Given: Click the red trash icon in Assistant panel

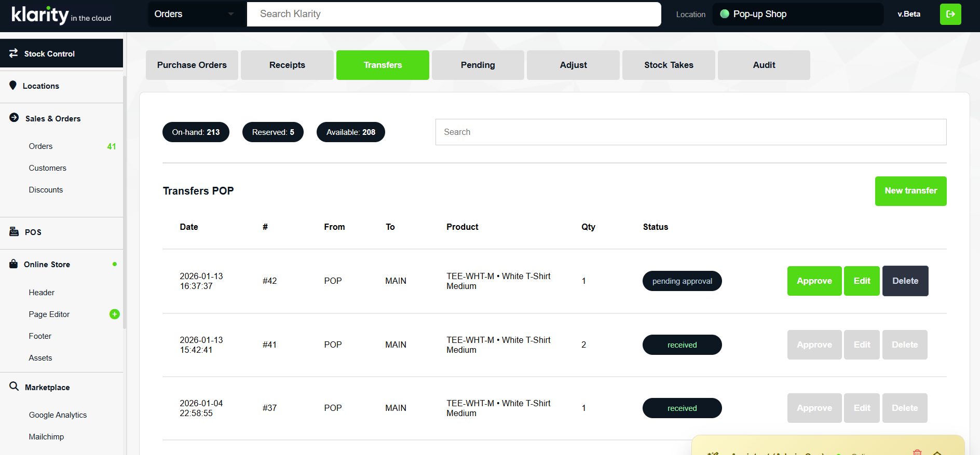Looking at the screenshot, I should click(x=917, y=452).
